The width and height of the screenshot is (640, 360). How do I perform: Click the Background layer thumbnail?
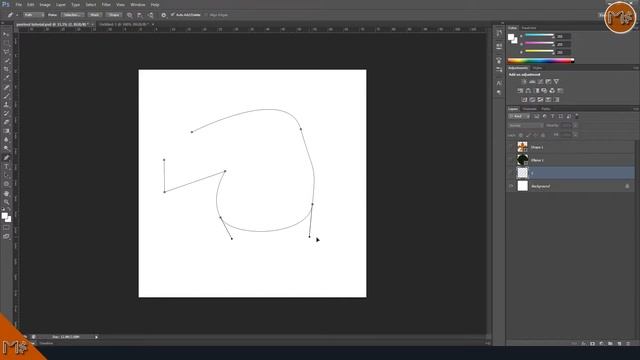click(x=522, y=186)
